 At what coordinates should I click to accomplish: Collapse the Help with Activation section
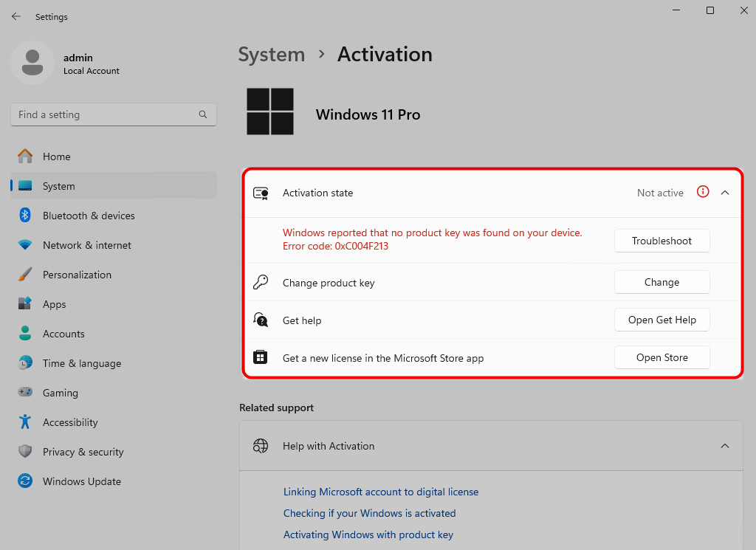pyautogui.click(x=725, y=446)
